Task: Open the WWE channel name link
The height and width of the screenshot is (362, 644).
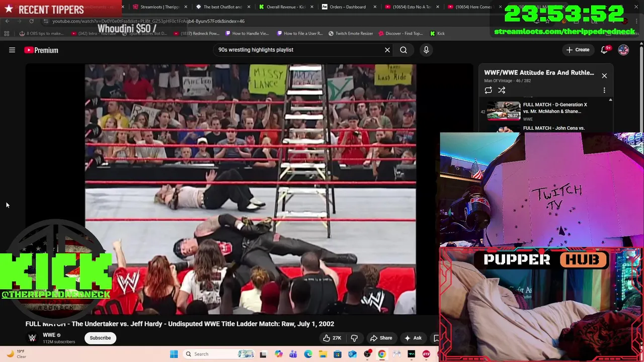Action: (x=49, y=335)
